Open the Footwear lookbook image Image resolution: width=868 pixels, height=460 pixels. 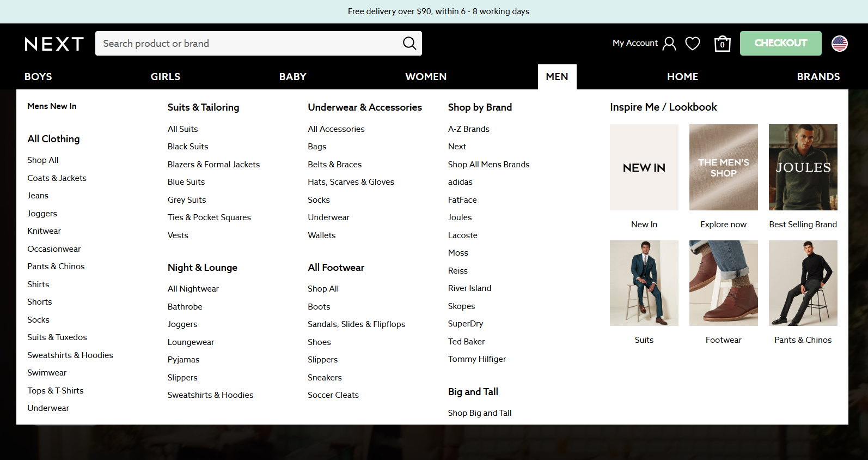(724, 283)
